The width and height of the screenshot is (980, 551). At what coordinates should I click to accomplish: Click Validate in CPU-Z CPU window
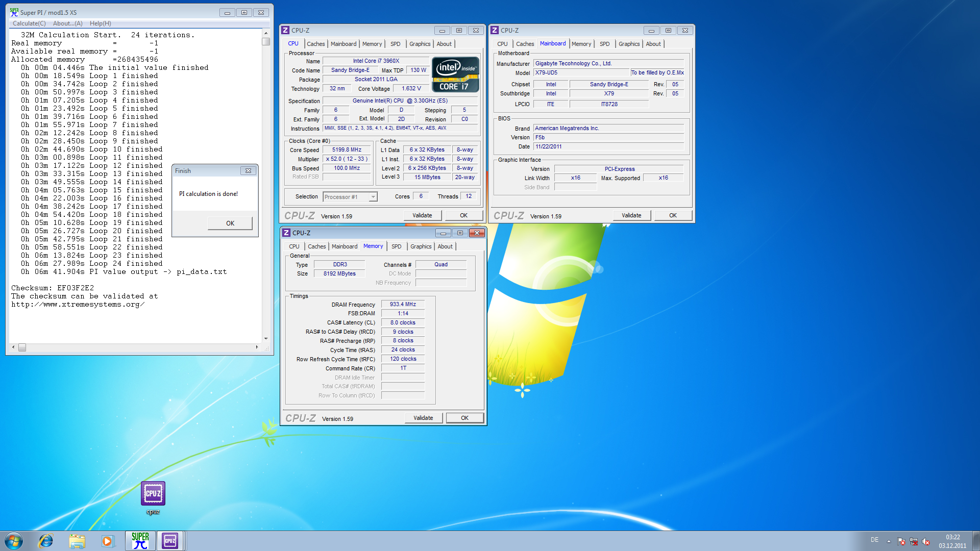click(422, 215)
